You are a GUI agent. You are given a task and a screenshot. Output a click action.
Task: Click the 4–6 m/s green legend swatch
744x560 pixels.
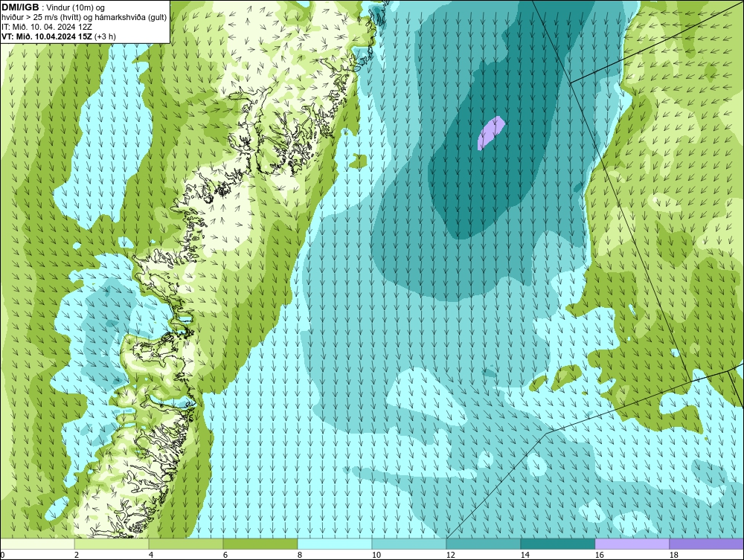(186, 544)
